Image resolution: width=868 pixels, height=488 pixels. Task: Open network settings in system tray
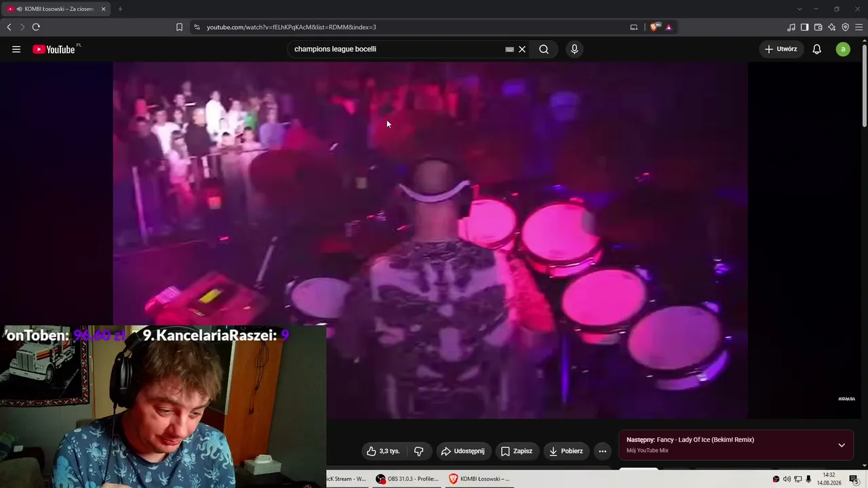click(x=797, y=479)
